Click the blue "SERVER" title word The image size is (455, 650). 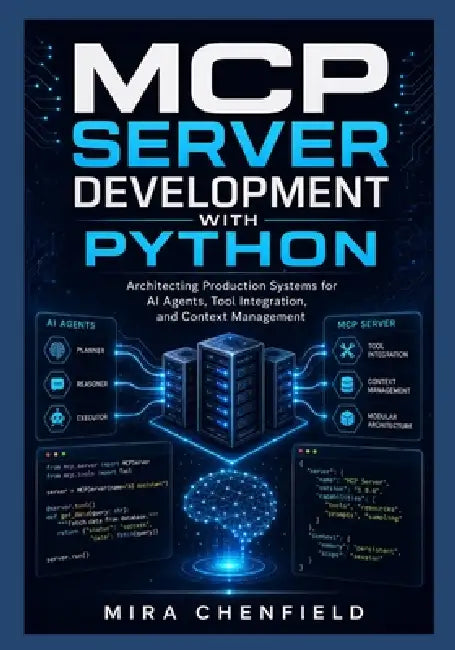pos(230,143)
